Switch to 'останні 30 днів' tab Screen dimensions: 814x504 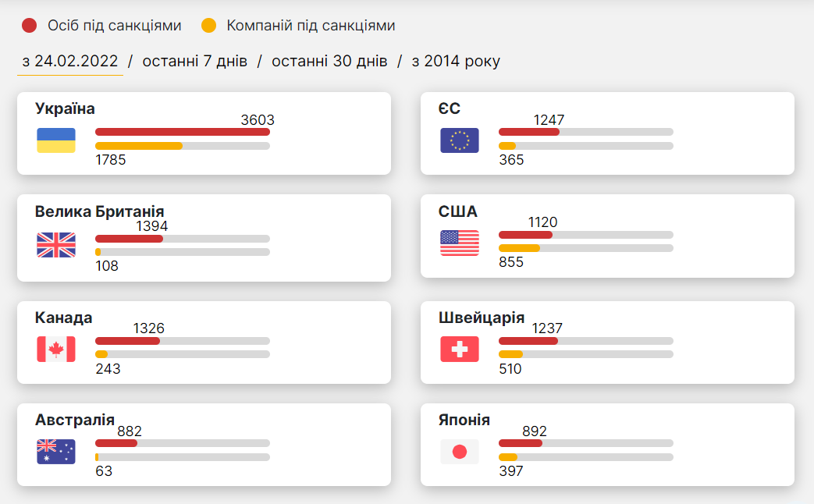329,62
